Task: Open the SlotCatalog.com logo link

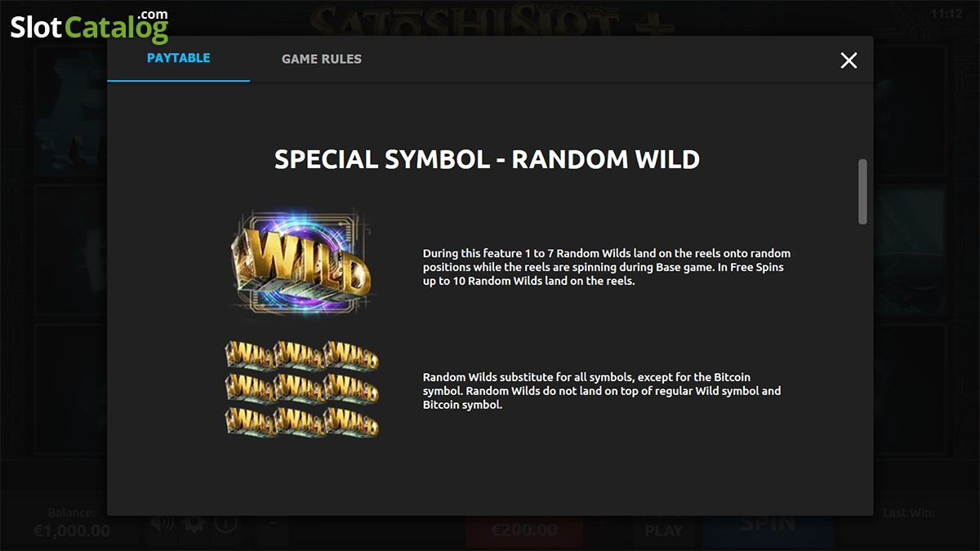Action: click(x=89, y=26)
